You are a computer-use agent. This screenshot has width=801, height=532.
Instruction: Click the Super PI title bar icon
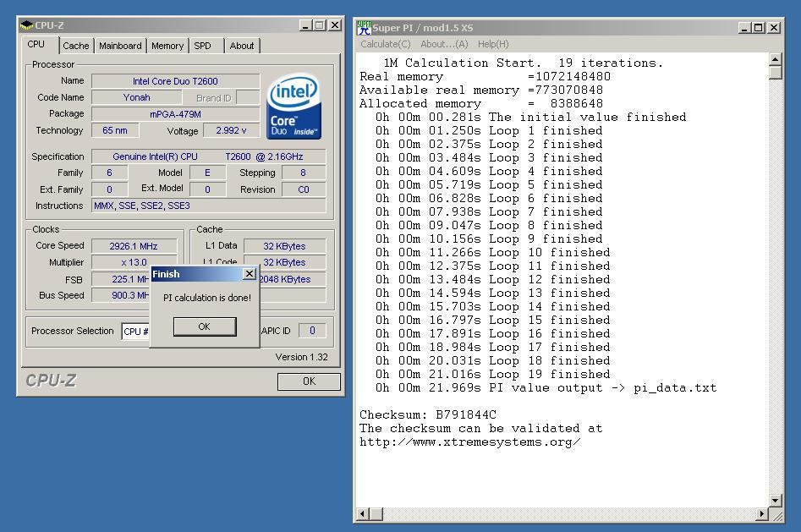(365, 28)
